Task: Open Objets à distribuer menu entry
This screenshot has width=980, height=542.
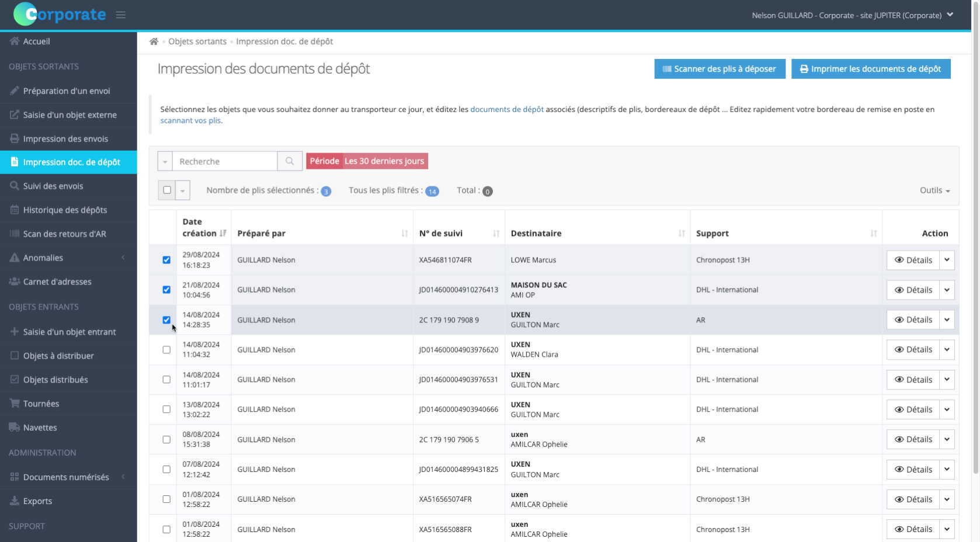Action: (68, 356)
